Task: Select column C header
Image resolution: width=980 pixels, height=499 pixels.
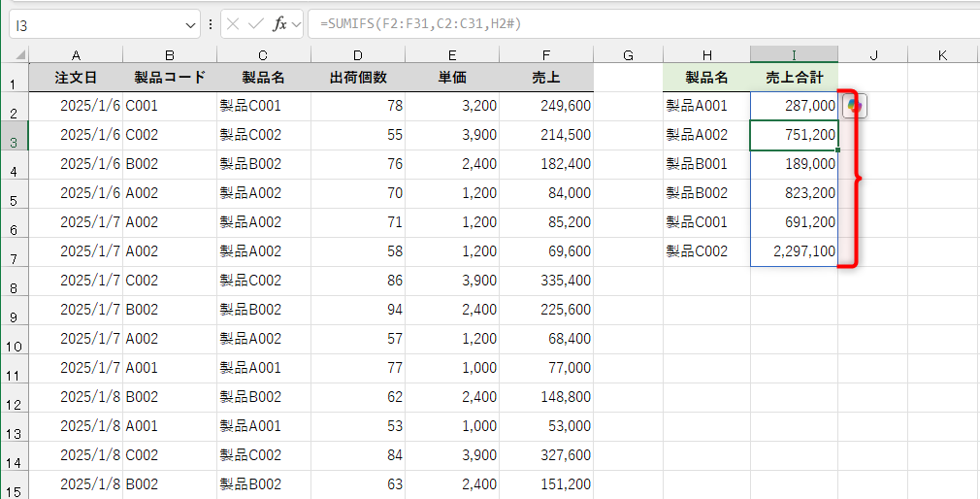Action: coord(264,55)
